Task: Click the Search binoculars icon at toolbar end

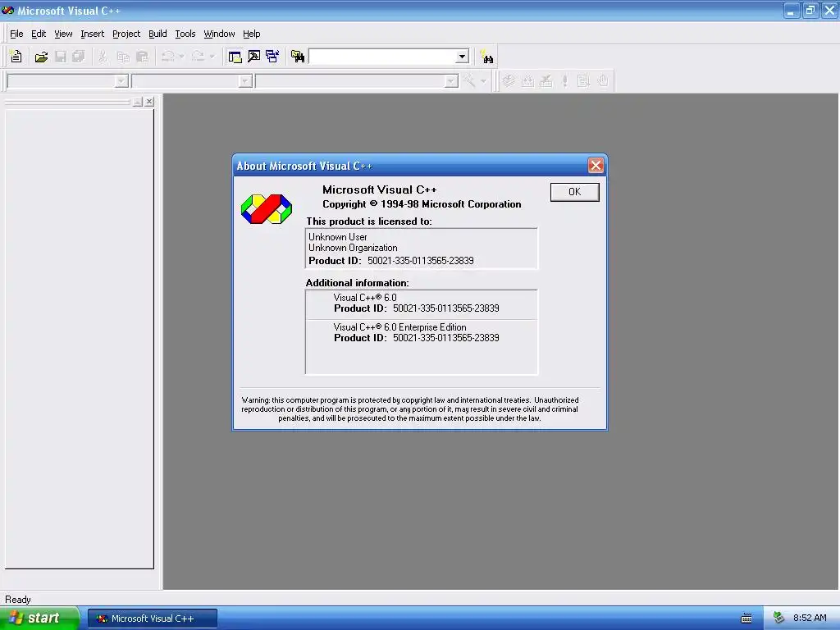Action: point(486,57)
